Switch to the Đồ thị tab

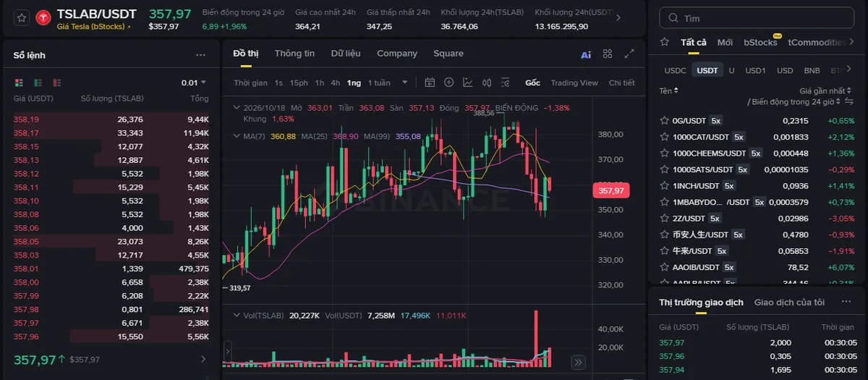[x=245, y=54]
